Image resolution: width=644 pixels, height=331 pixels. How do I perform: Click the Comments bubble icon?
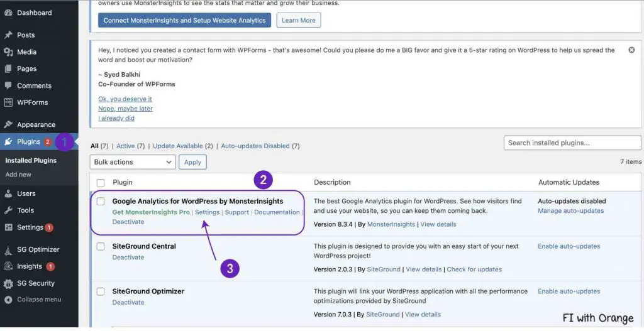coord(8,85)
